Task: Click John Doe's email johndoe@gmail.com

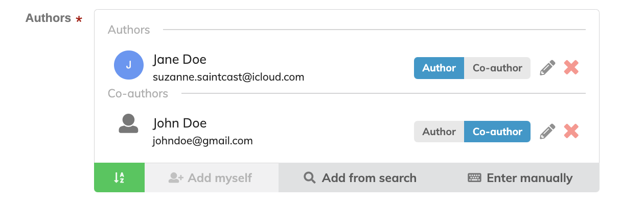Action: tap(202, 141)
